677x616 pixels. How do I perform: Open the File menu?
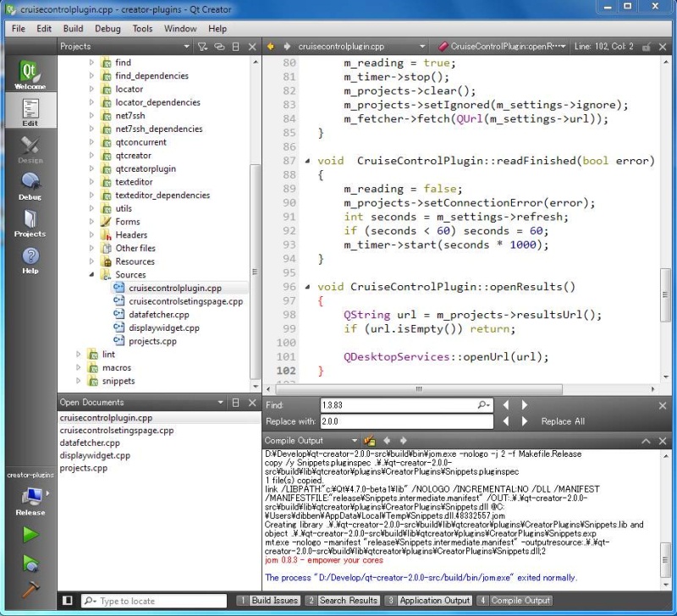[18, 29]
